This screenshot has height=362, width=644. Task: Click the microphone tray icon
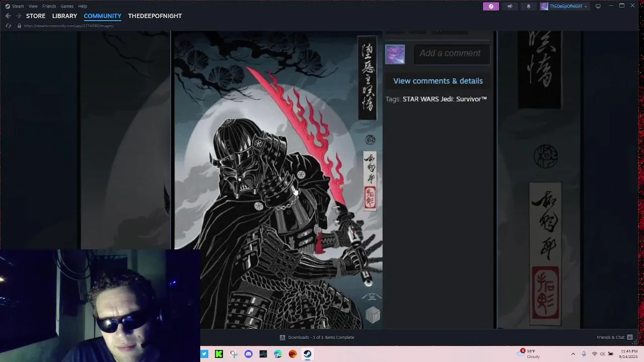pyautogui.click(x=584, y=354)
